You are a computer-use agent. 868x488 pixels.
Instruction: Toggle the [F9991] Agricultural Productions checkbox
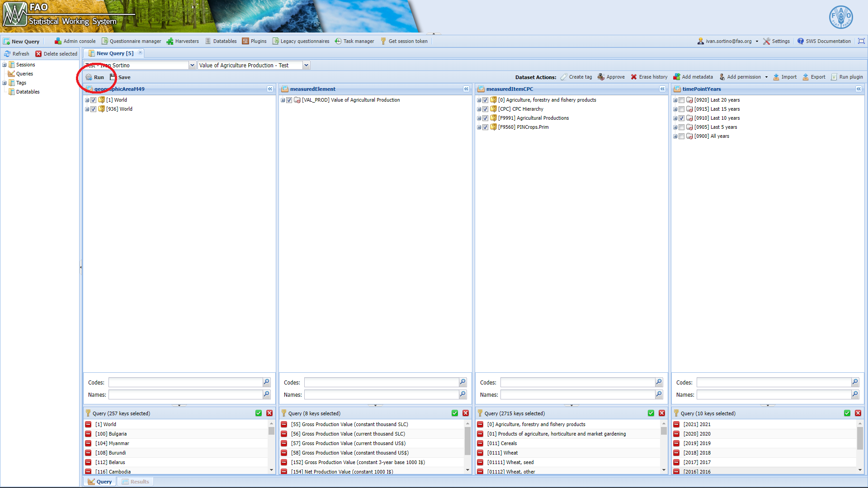486,118
